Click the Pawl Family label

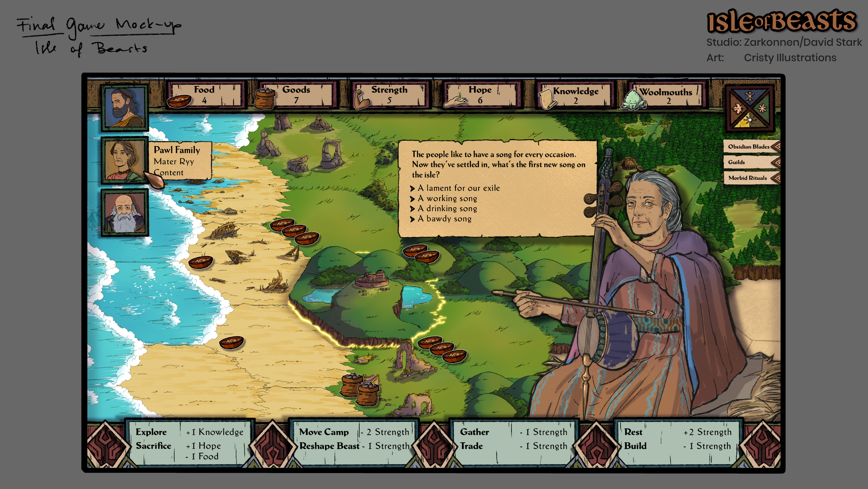coord(177,150)
